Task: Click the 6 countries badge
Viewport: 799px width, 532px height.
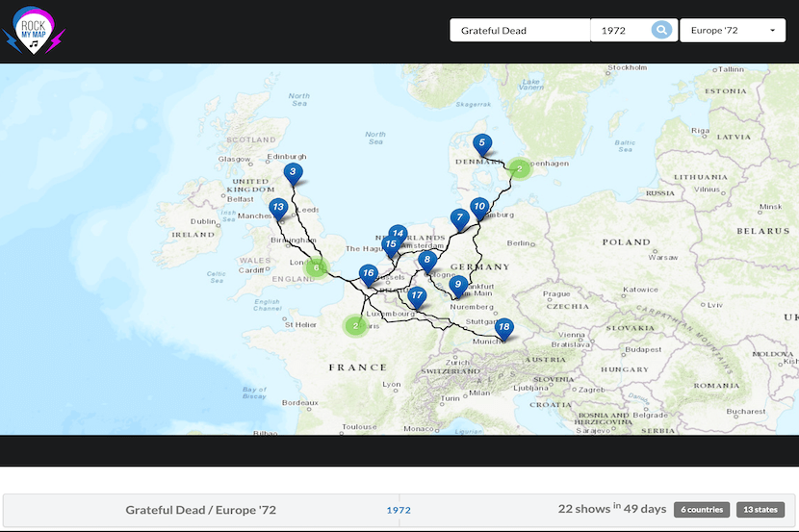Action: [x=702, y=510]
